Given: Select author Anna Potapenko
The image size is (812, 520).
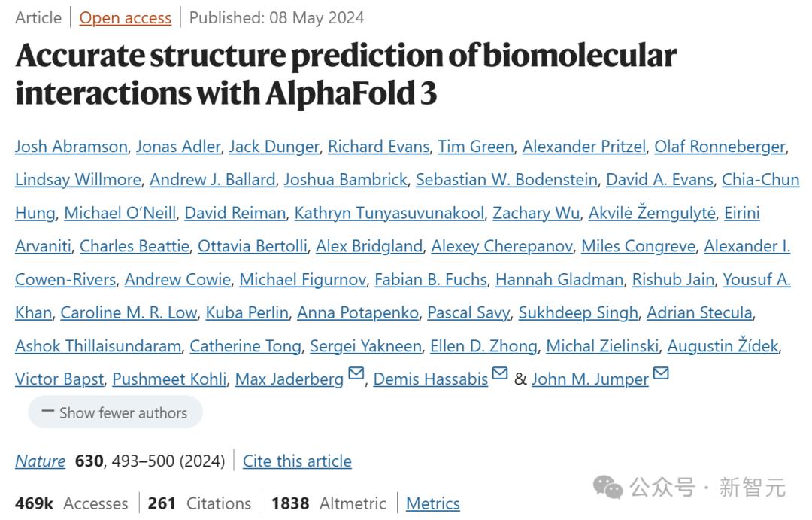Looking at the screenshot, I should click(x=358, y=312).
